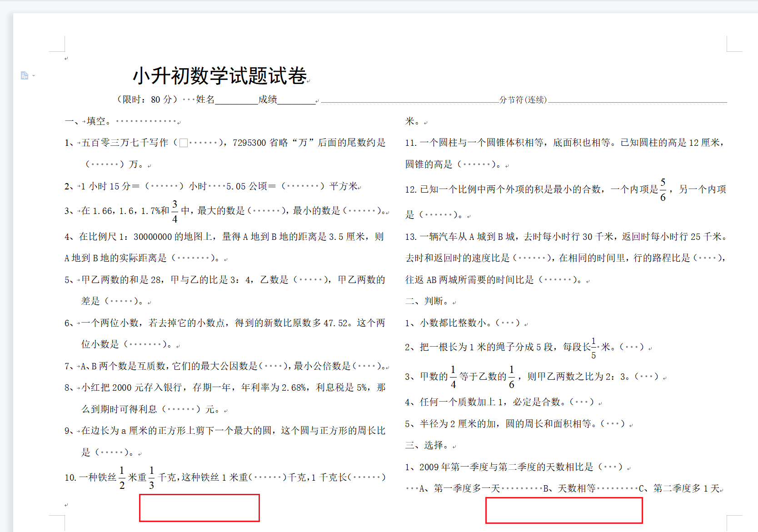This screenshot has height=532, width=758.
Task: Choose option B、天数相等
Action: (569, 488)
